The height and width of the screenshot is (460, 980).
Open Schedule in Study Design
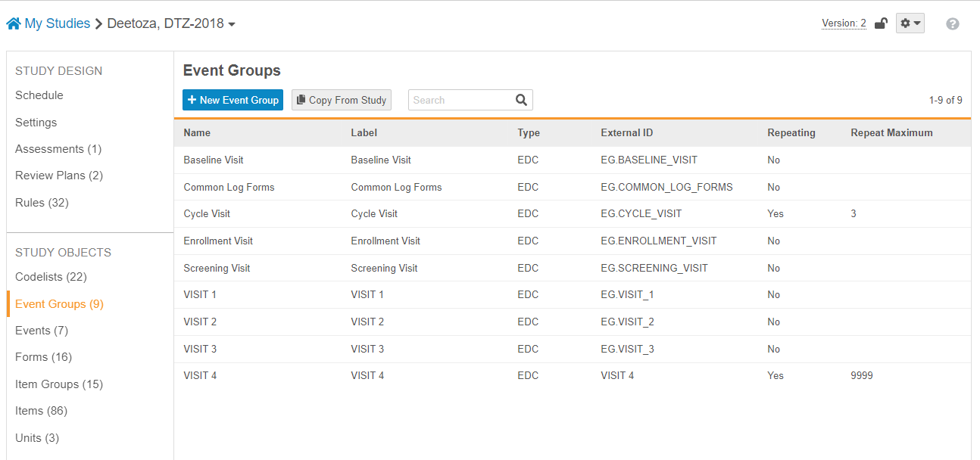tap(39, 95)
